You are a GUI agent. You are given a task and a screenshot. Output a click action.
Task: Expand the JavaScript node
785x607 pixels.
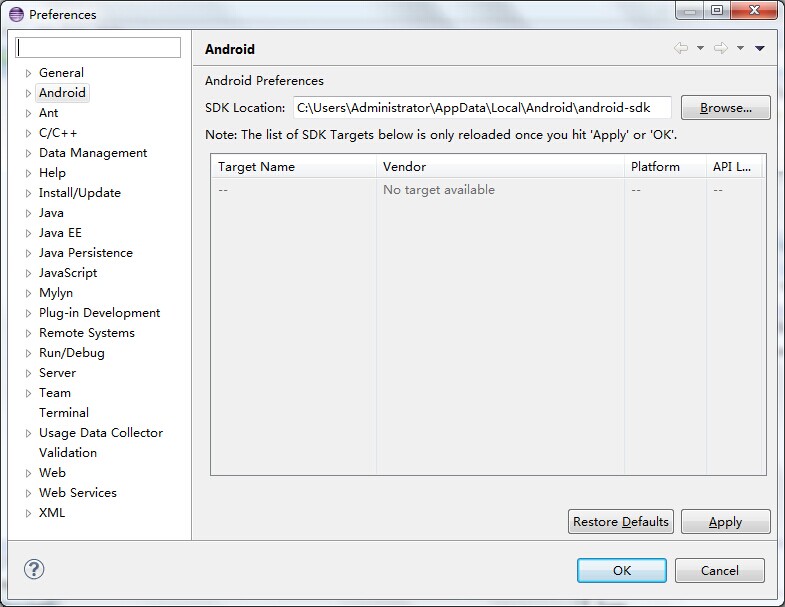29,273
